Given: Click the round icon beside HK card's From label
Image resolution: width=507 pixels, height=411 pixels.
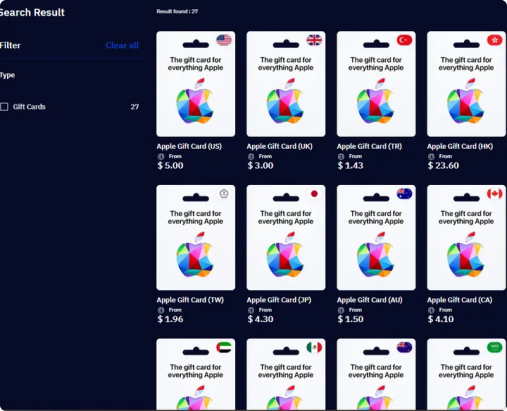Looking at the screenshot, I should [x=431, y=156].
